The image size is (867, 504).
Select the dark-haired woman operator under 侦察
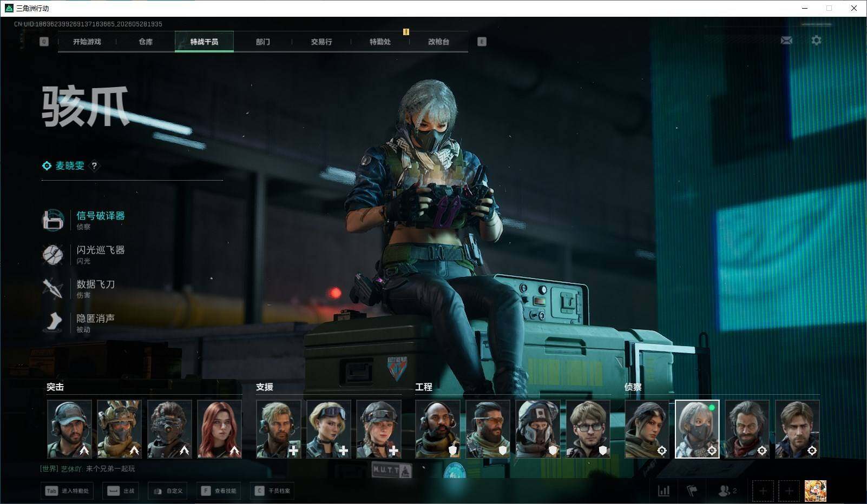pos(647,429)
